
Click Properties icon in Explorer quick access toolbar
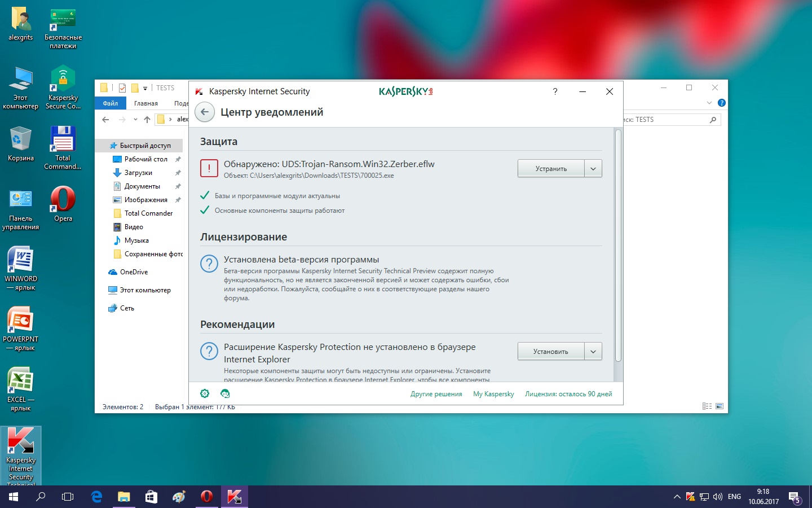pos(122,87)
